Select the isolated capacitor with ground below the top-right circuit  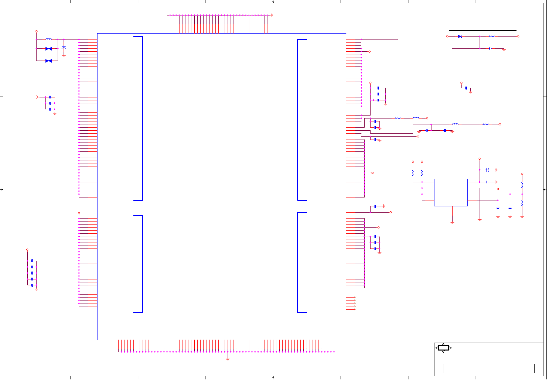click(466, 88)
